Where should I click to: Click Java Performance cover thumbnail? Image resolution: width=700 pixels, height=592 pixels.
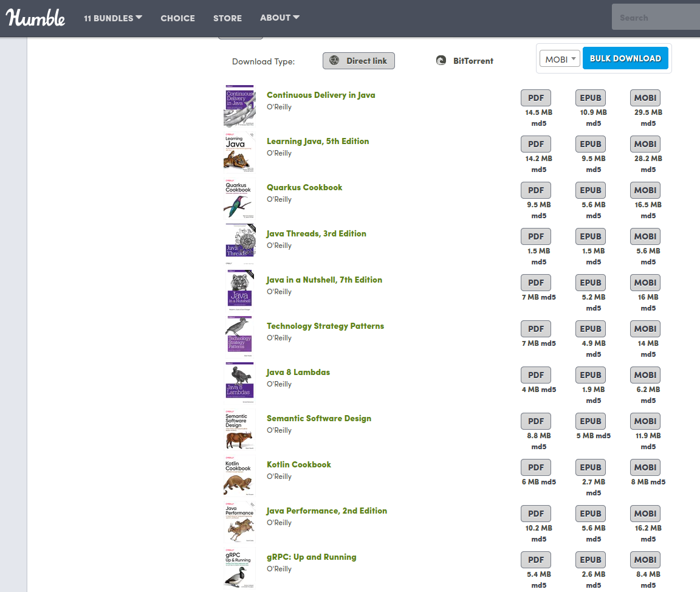tap(240, 522)
